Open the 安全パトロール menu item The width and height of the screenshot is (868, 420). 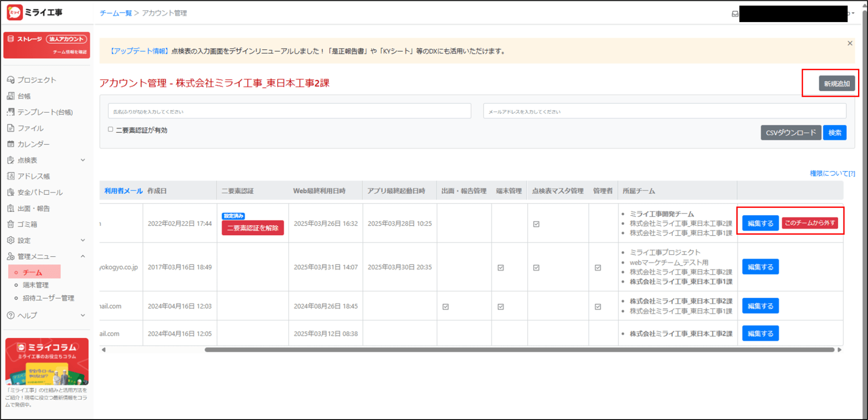[40, 192]
